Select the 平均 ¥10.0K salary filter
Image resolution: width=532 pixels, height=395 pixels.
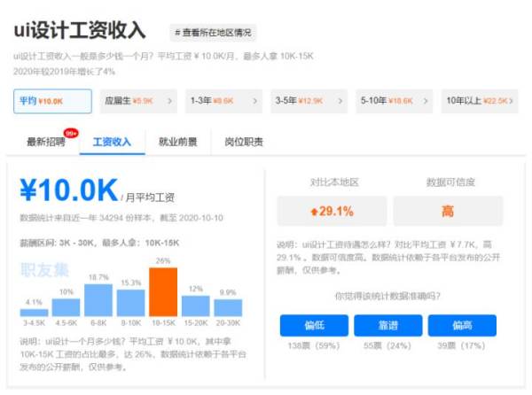point(53,101)
